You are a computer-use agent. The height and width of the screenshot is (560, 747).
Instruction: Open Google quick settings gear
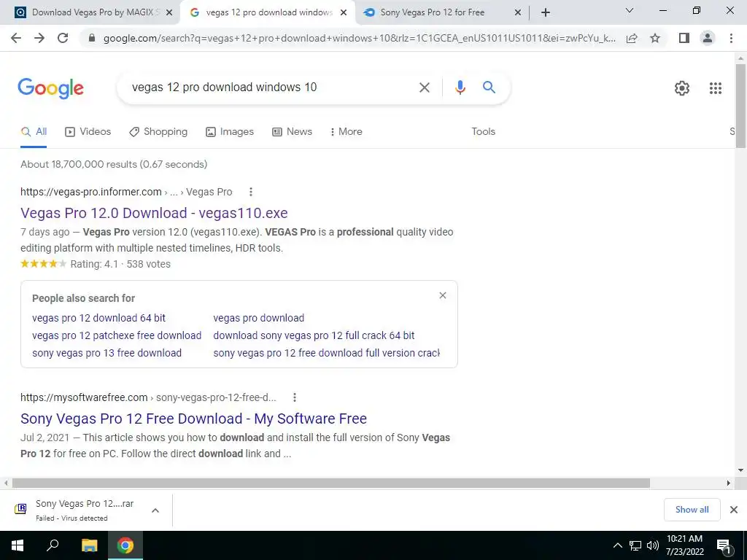point(682,88)
